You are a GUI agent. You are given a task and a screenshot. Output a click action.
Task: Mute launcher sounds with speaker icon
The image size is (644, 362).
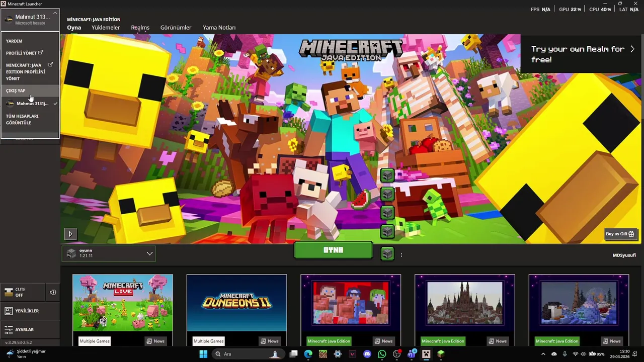[x=53, y=292]
